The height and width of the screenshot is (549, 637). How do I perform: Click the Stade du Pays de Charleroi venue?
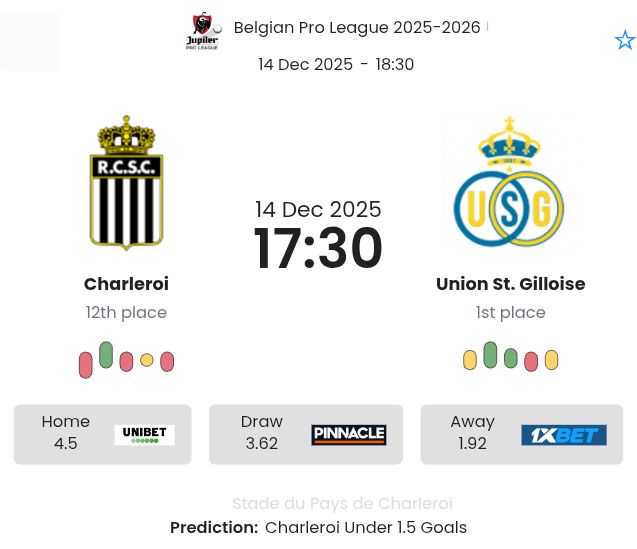click(342, 503)
